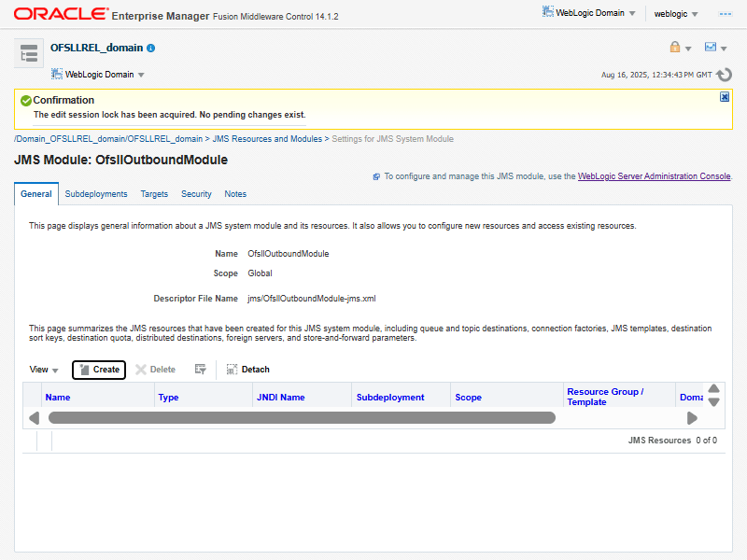Viewport: 747px width, 560px height.
Task: Close the Confirmation message
Action: [x=725, y=97]
